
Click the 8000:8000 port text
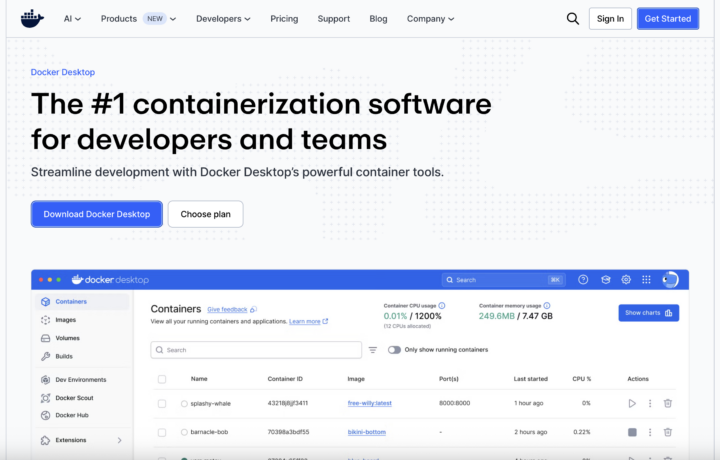pyautogui.click(x=455, y=403)
